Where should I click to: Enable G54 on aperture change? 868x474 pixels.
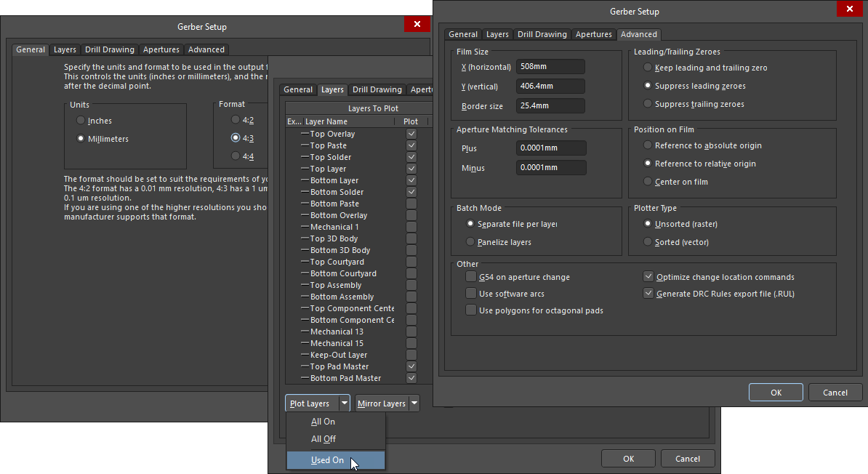(471, 277)
